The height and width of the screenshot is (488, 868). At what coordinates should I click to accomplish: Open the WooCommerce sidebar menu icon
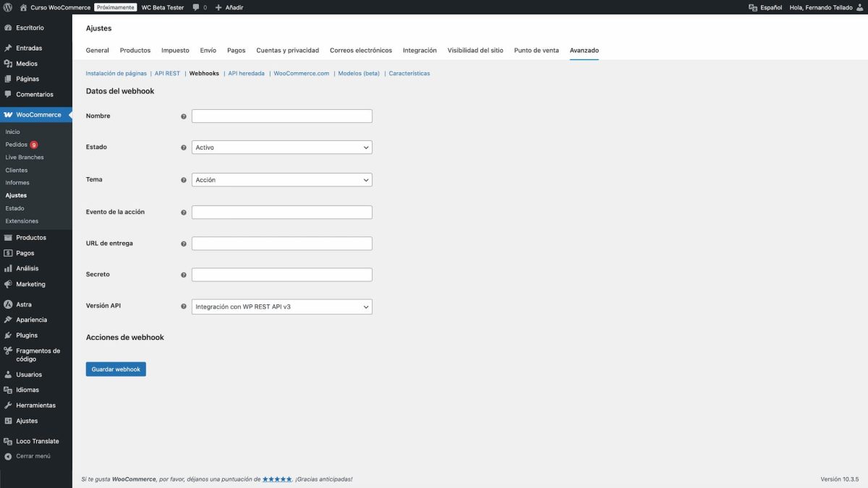pos(9,114)
